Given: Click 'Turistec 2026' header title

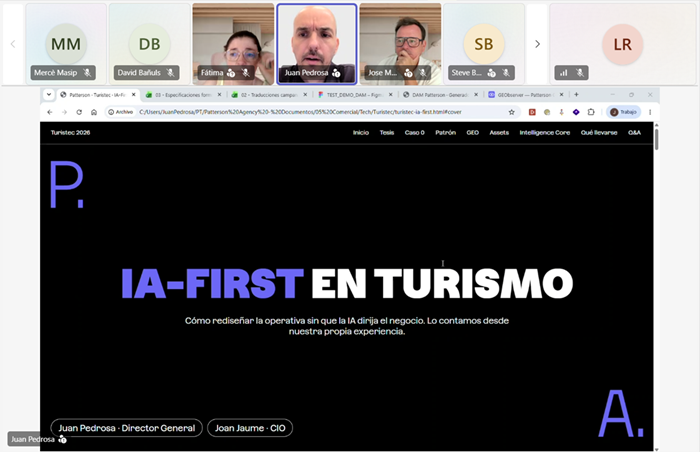Looking at the screenshot, I should pos(71,133).
